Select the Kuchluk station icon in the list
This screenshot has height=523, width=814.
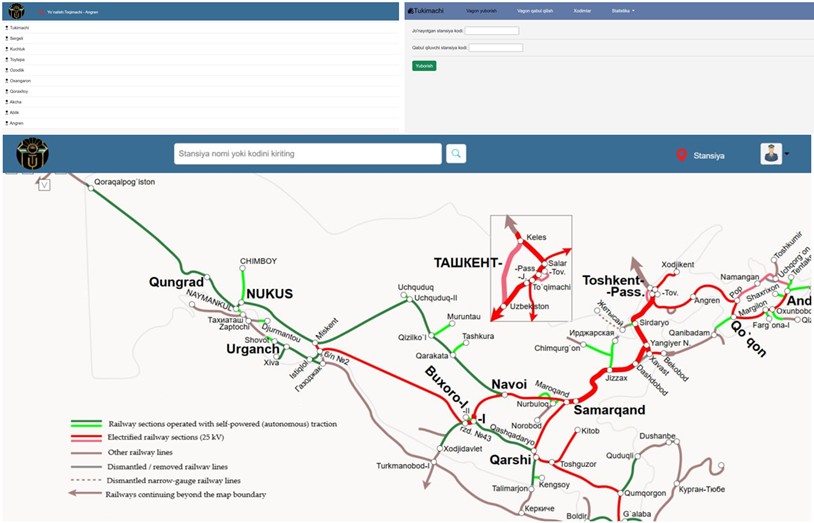click(x=7, y=49)
